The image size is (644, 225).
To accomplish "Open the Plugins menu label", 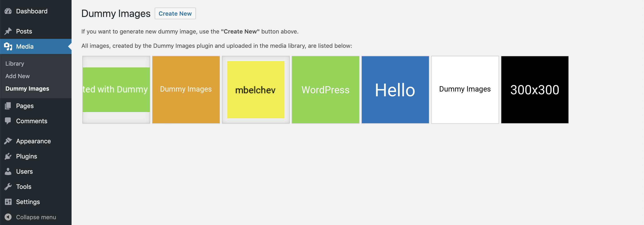I will coord(27,156).
